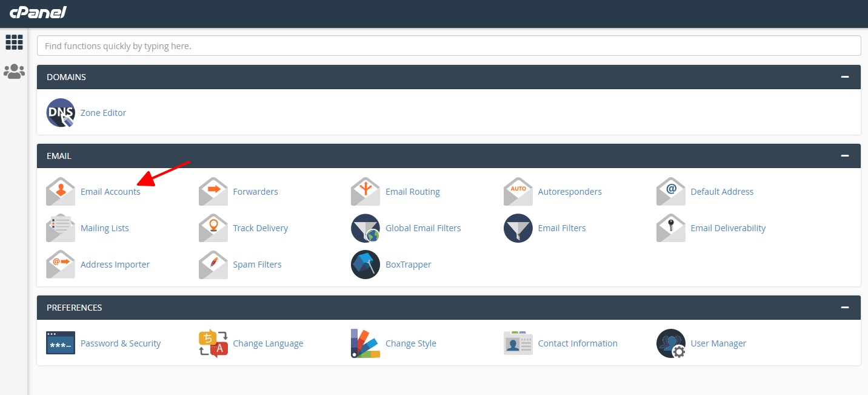This screenshot has height=395, width=868.
Task: Collapse the Preferences section
Action: pyautogui.click(x=845, y=308)
